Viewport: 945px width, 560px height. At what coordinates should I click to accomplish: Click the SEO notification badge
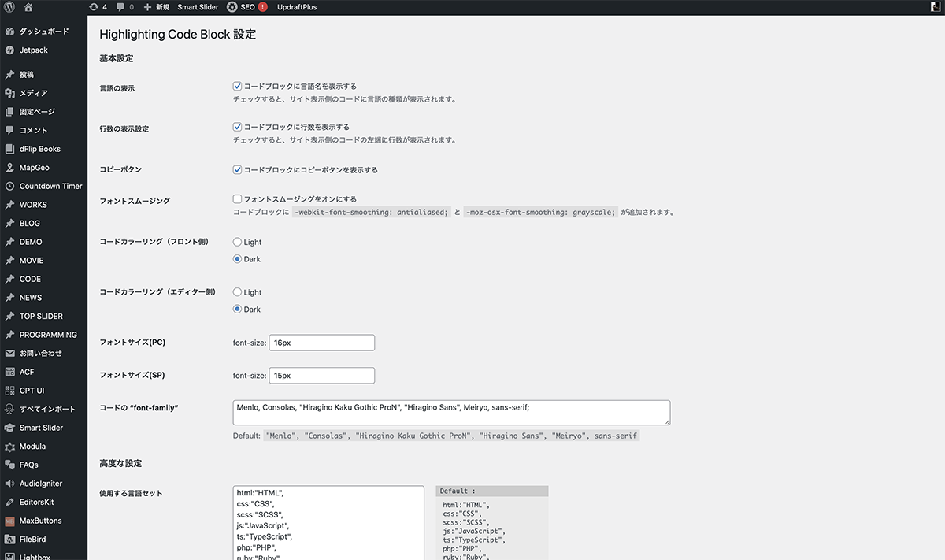coord(262,7)
